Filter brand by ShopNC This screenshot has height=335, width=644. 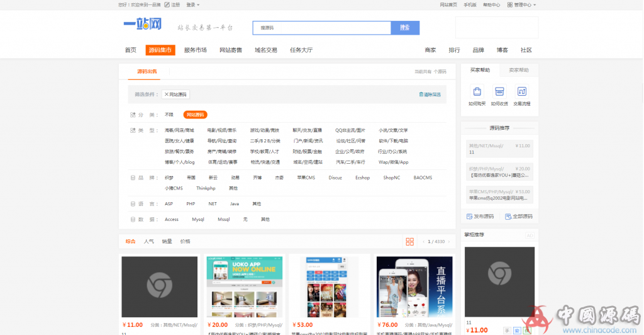click(x=391, y=178)
